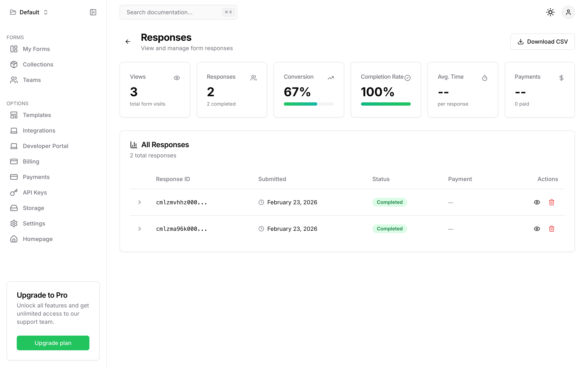Show details for response cmlzma96k000 with eye icon

537,228
